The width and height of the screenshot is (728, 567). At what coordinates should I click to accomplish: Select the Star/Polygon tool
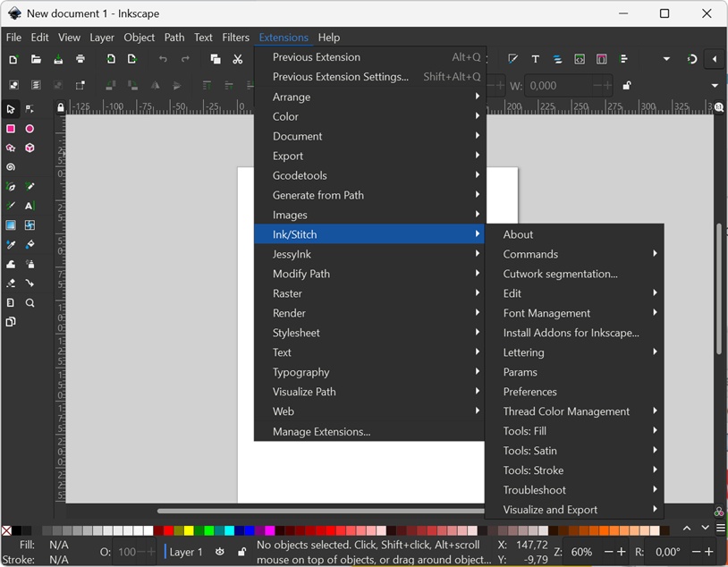(11, 148)
